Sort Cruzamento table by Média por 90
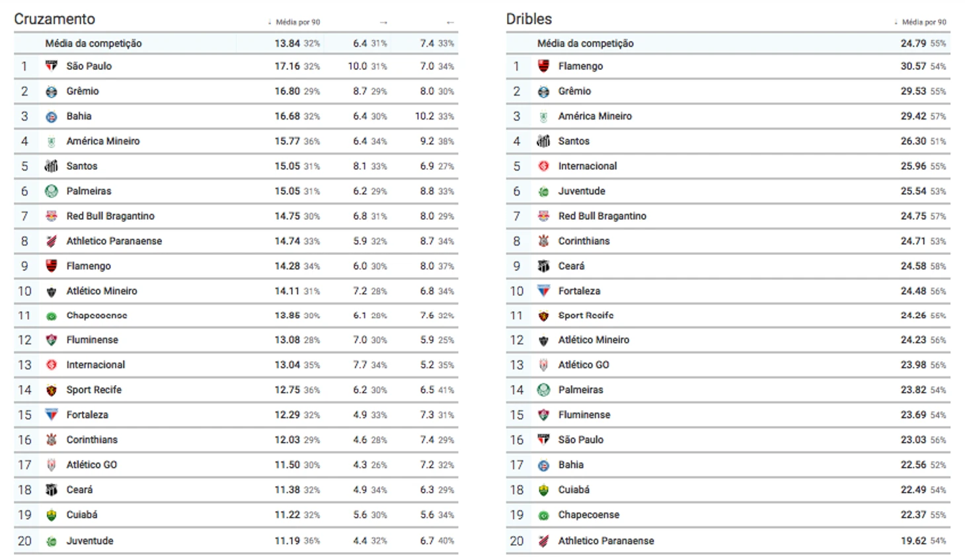The height and width of the screenshot is (560, 965). coord(297,22)
